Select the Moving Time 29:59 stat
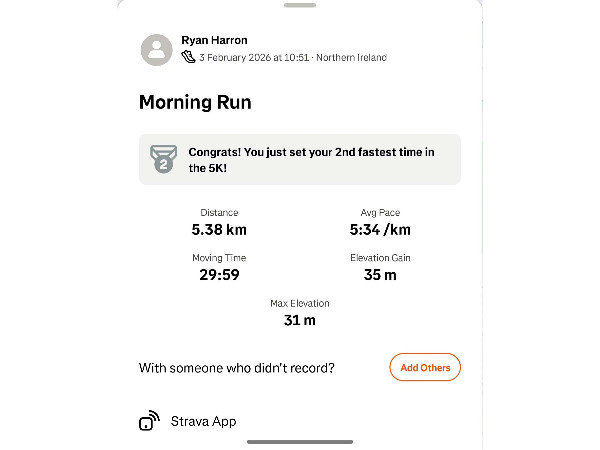 pyautogui.click(x=219, y=267)
